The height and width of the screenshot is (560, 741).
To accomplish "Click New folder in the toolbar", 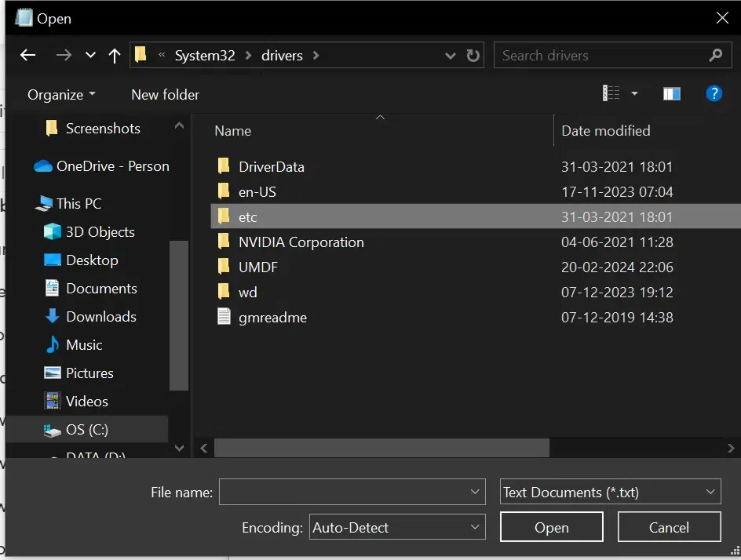I will [165, 95].
